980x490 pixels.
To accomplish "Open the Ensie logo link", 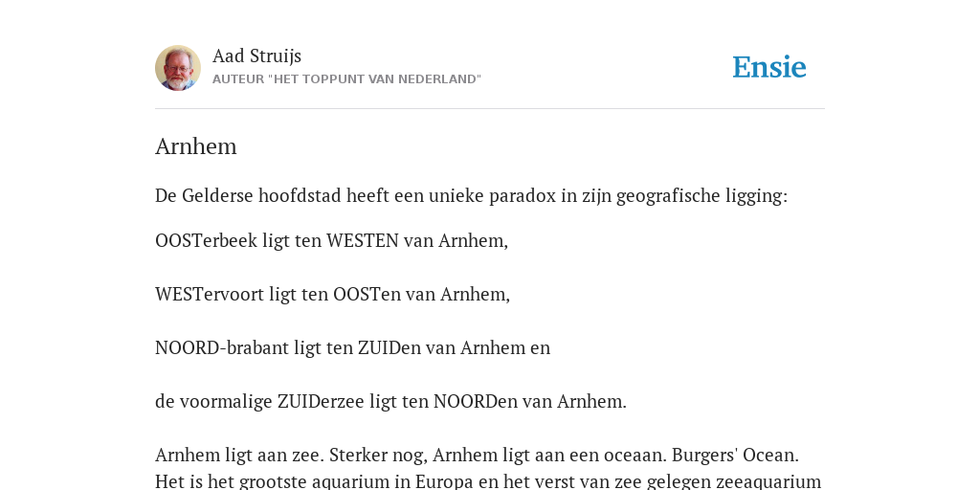I will coord(769,67).
